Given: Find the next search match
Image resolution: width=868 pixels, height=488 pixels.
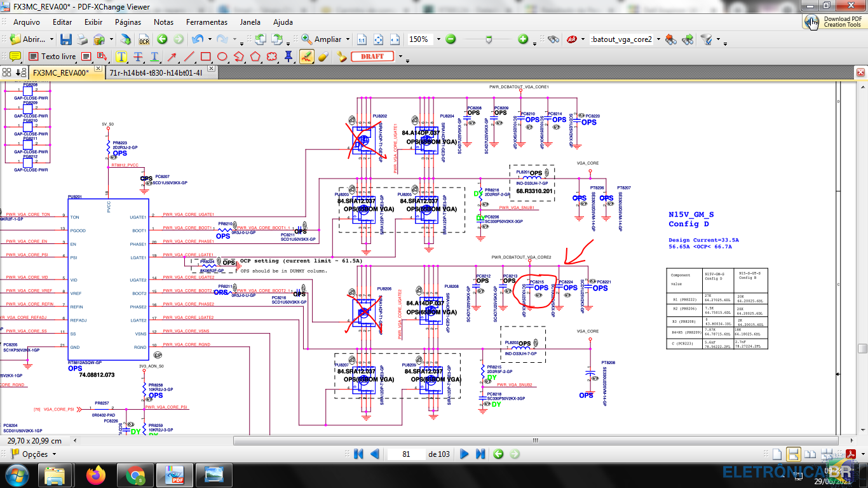Looking at the screenshot, I should (688, 39).
